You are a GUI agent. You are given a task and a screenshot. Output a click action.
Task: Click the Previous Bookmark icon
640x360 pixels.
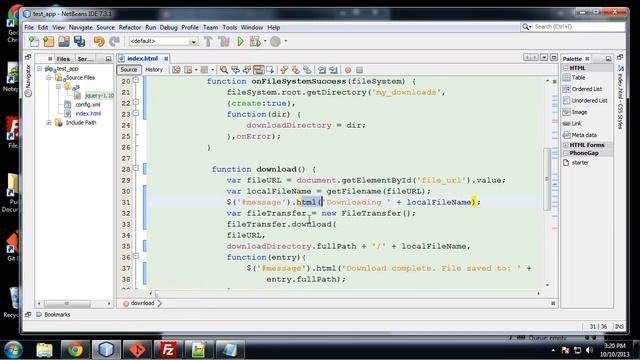pyautogui.click(x=284, y=70)
